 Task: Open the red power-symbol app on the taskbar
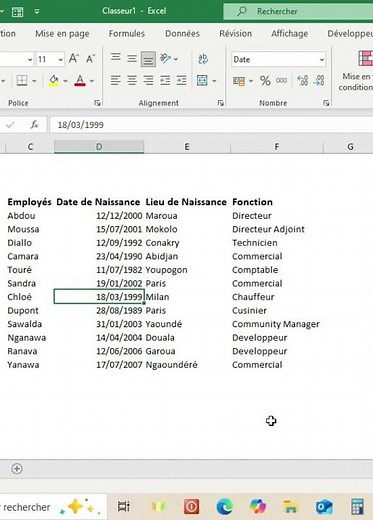(x=191, y=507)
